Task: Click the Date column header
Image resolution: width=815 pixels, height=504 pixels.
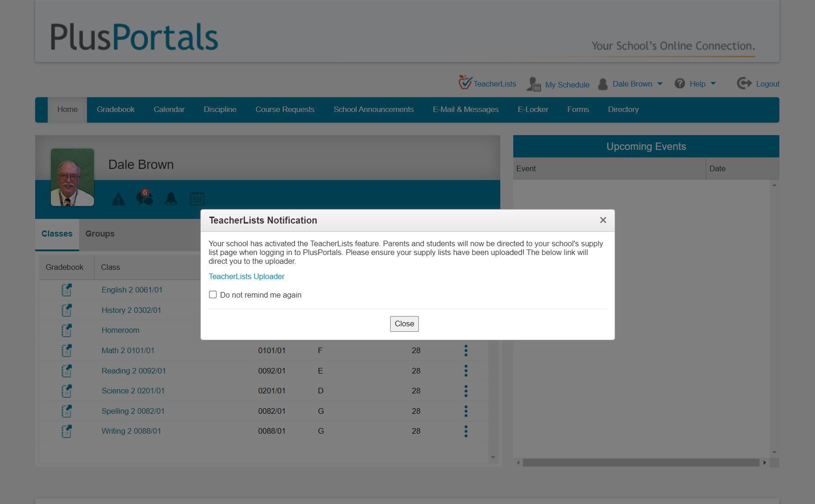Action: click(742, 169)
